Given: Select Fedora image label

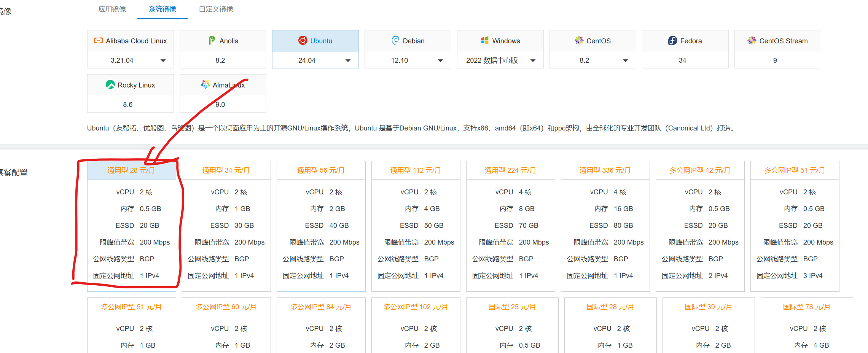Looking at the screenshot, I should click(691, 41).
